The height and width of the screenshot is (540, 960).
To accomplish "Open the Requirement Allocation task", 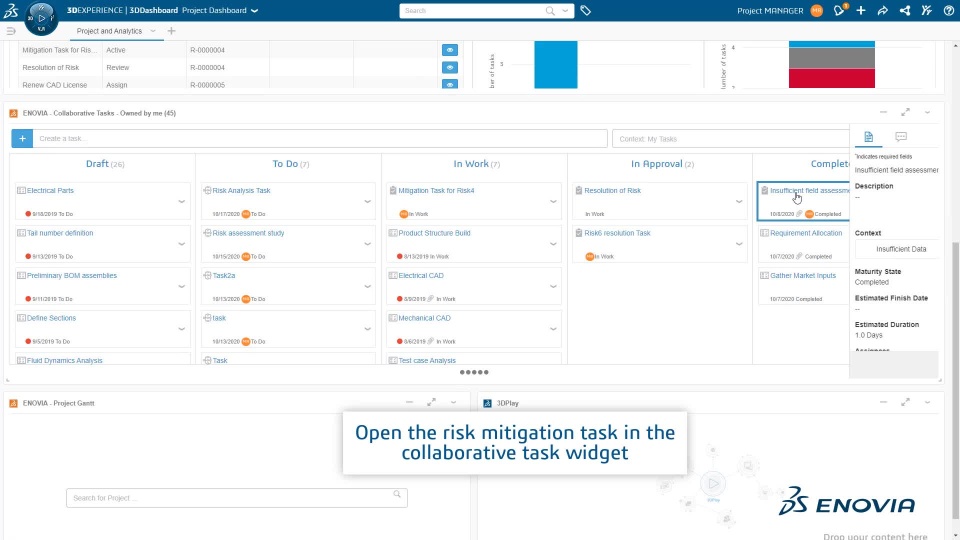I will (806, 233).
